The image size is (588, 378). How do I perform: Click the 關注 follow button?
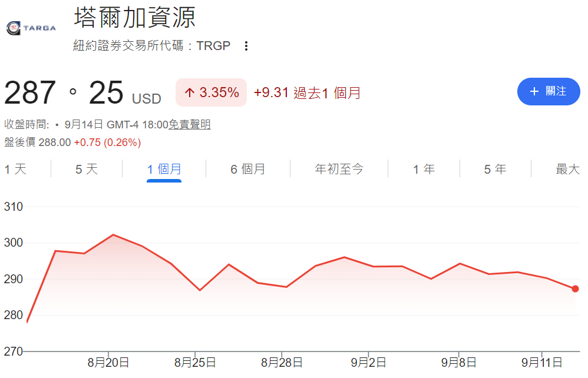549,91
